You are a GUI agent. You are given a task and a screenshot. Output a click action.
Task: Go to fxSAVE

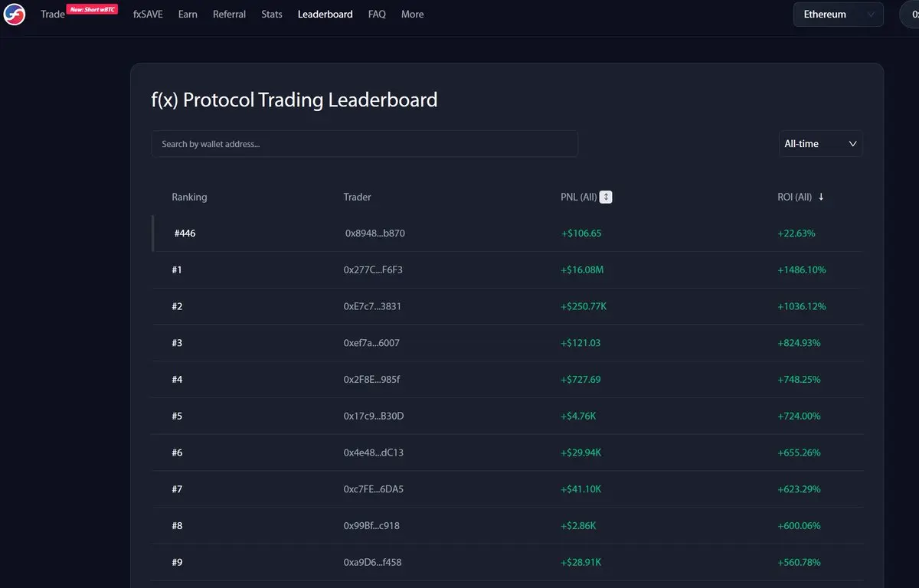point(148,15)
